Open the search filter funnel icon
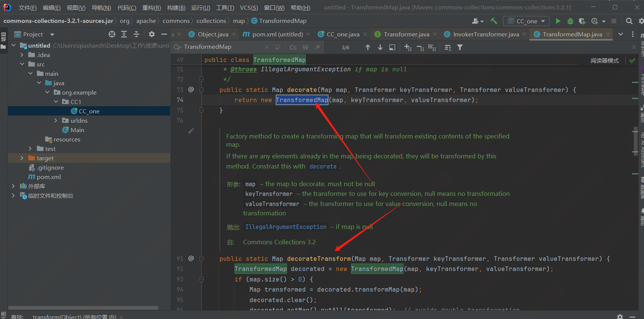644x319 pixels. coord(460,47)
